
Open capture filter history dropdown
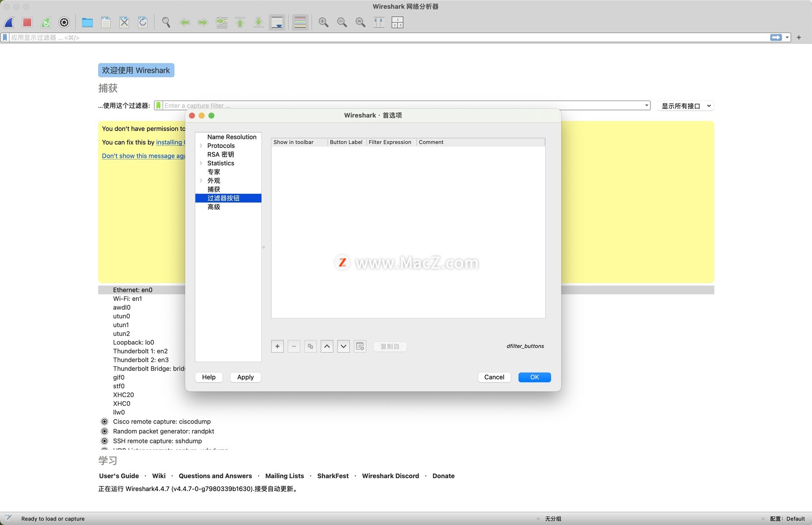pos(647,106)
